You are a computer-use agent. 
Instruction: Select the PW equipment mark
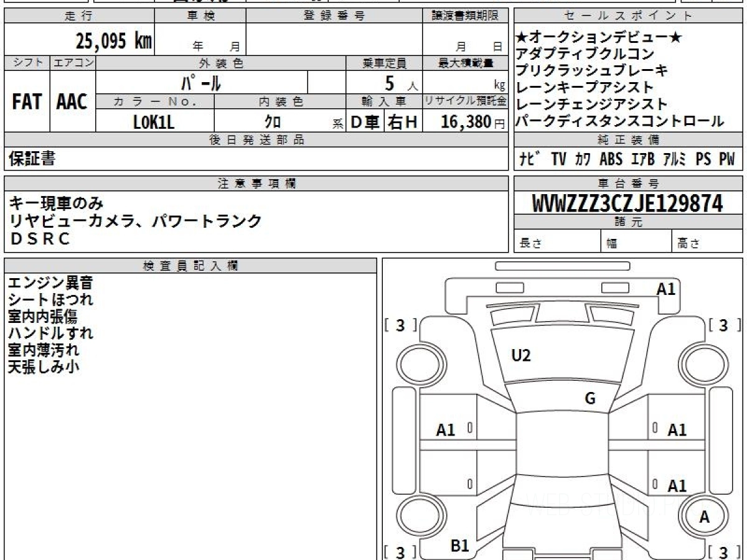click(x=726, y=159)
